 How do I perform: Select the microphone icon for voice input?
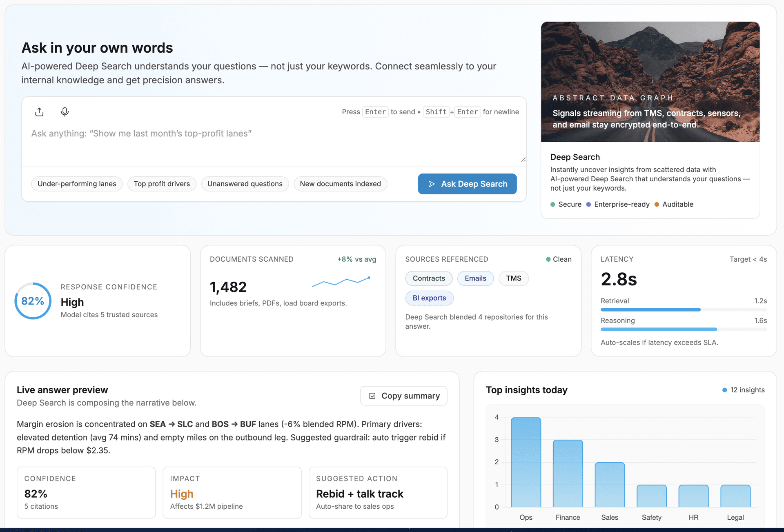pos(65,111)
